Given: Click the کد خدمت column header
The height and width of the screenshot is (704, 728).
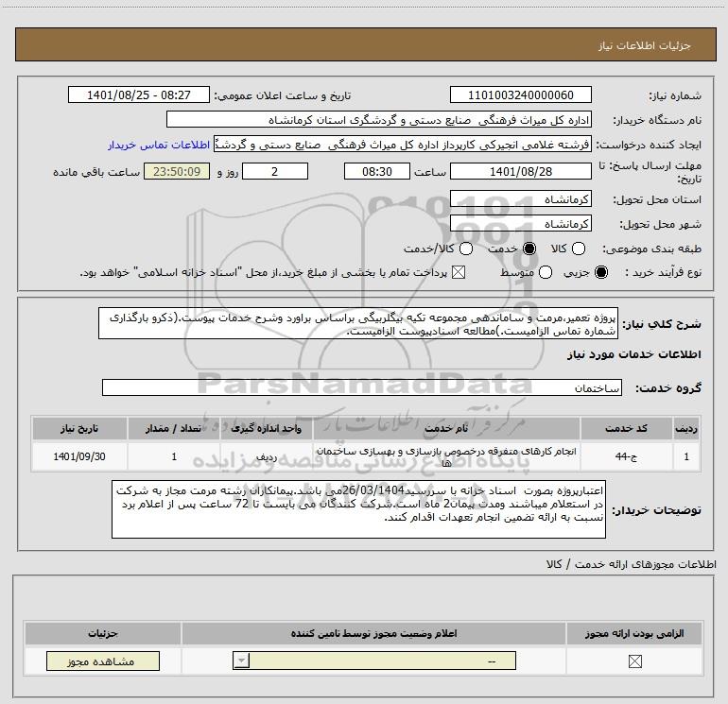Looking at the screenshot, I should 626,428.
